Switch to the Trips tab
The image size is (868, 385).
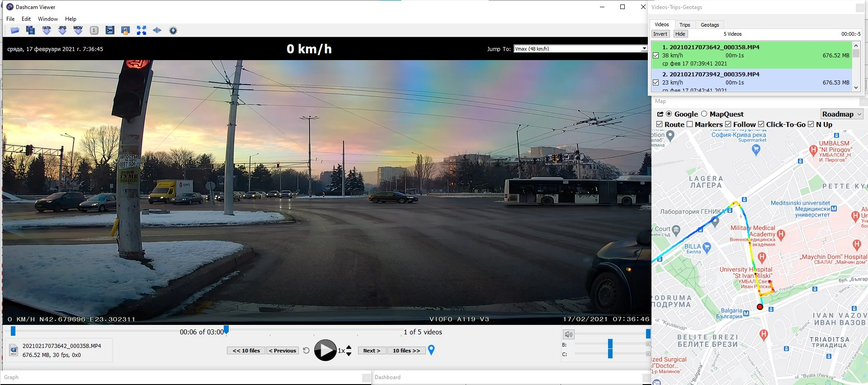point(685,25)
